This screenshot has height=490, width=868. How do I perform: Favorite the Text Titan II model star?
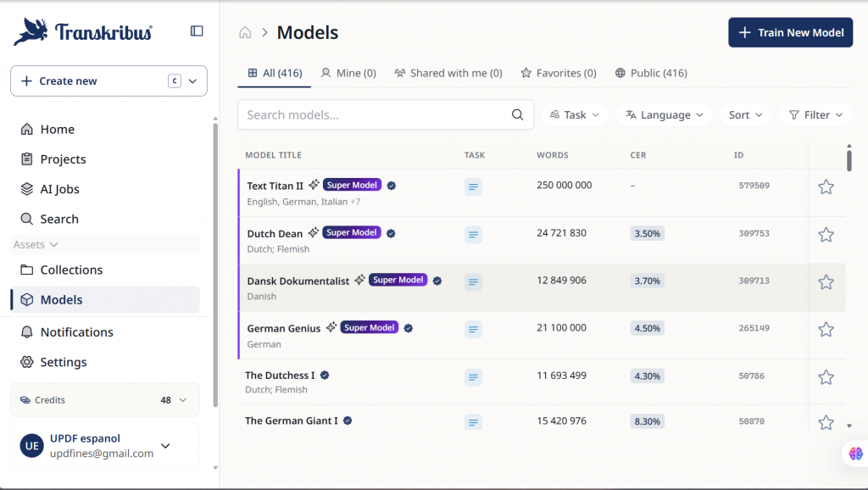(x=826, y=187)
